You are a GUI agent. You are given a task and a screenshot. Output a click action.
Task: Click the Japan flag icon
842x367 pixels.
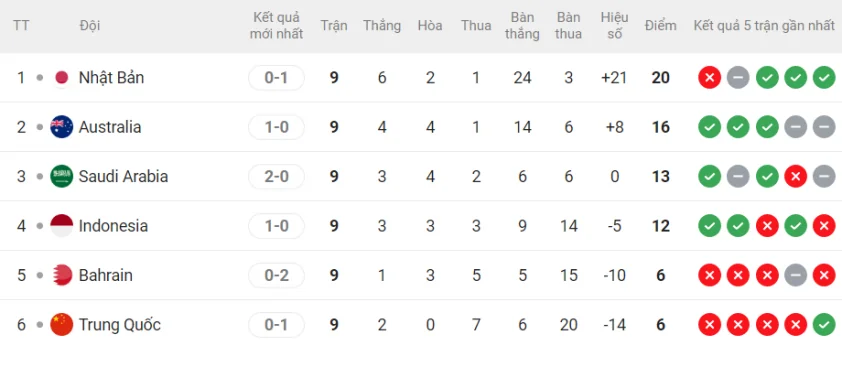pyautogui.click(x=62, y=78)
